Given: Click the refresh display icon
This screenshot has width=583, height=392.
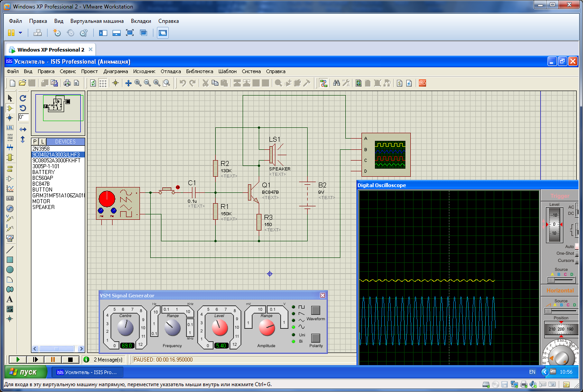Looking at the screenshot, I should (x=93, y=83).
